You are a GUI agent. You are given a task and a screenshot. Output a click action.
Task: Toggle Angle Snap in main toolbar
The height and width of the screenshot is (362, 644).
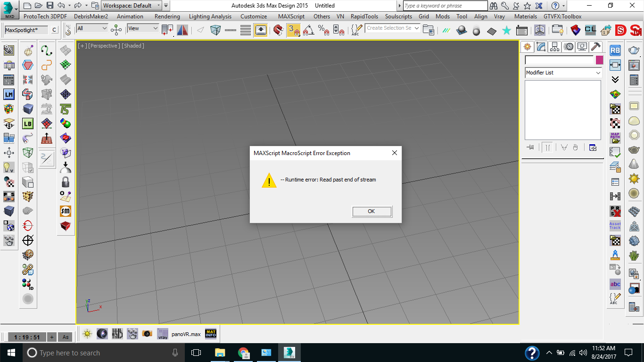(308, 30)
